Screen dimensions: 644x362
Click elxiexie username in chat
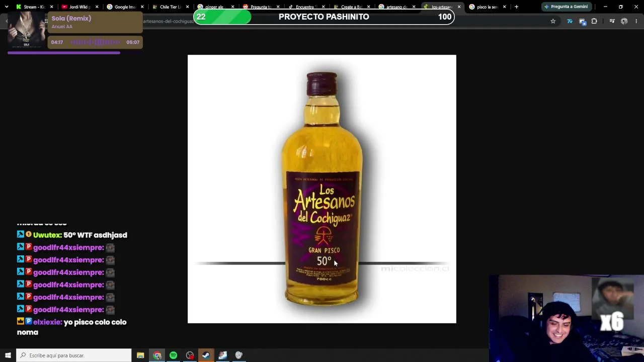[x=47, y=322]
